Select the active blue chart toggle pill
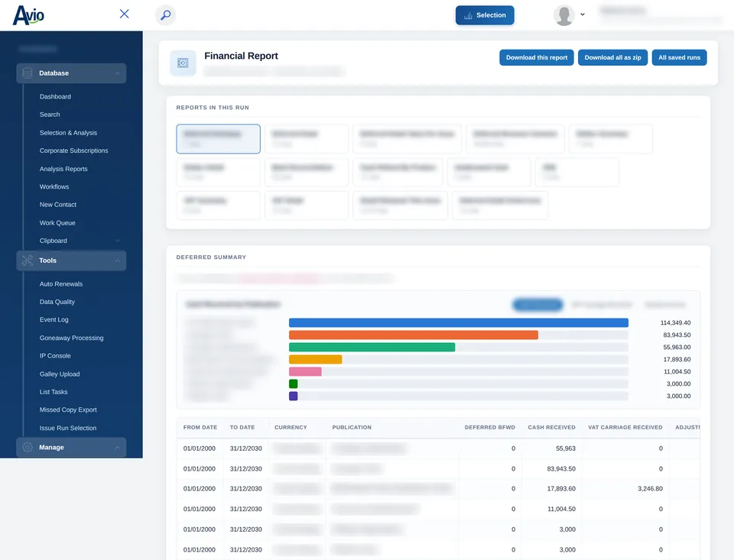This screenshot has width=734, height=560. click(538, 305)
